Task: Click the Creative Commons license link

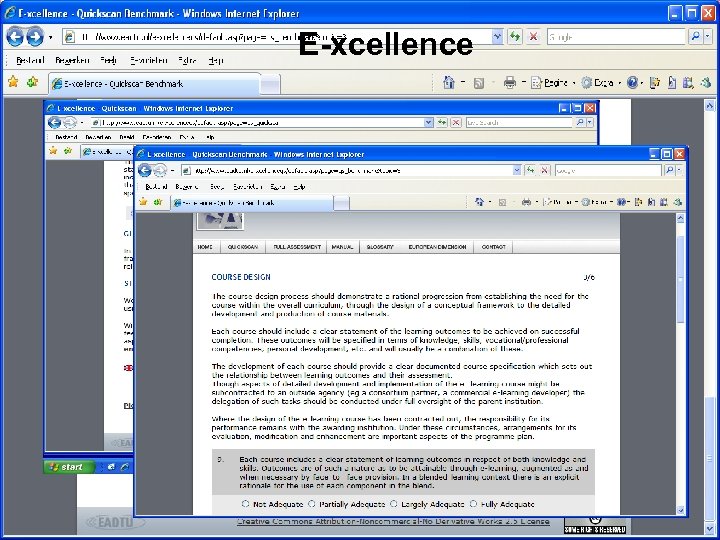Action: click(393, 522)
